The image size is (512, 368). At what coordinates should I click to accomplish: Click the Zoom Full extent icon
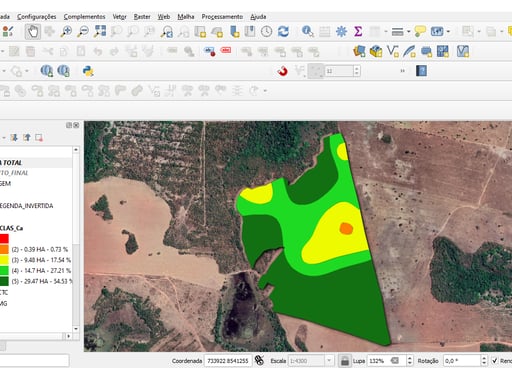99,31
